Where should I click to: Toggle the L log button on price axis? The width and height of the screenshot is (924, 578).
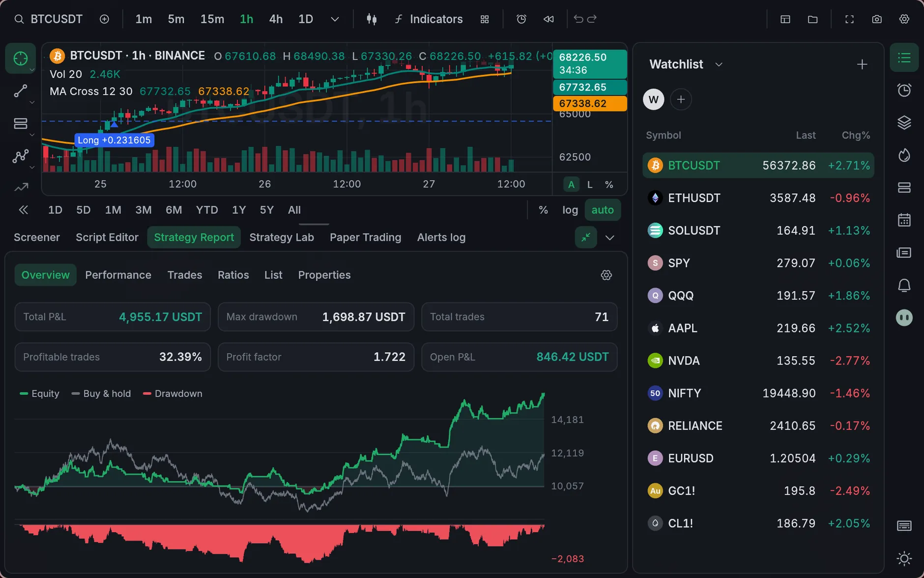click(590, 184)
